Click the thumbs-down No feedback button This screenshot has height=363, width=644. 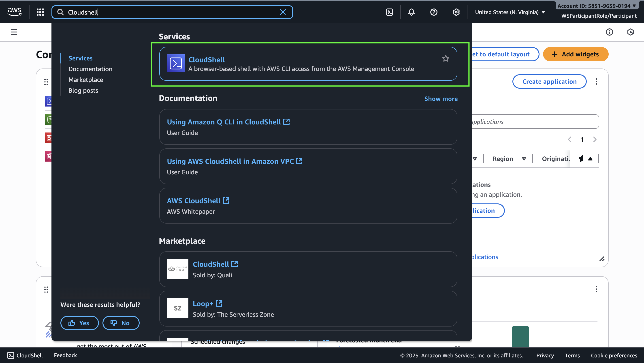point(121,323)
